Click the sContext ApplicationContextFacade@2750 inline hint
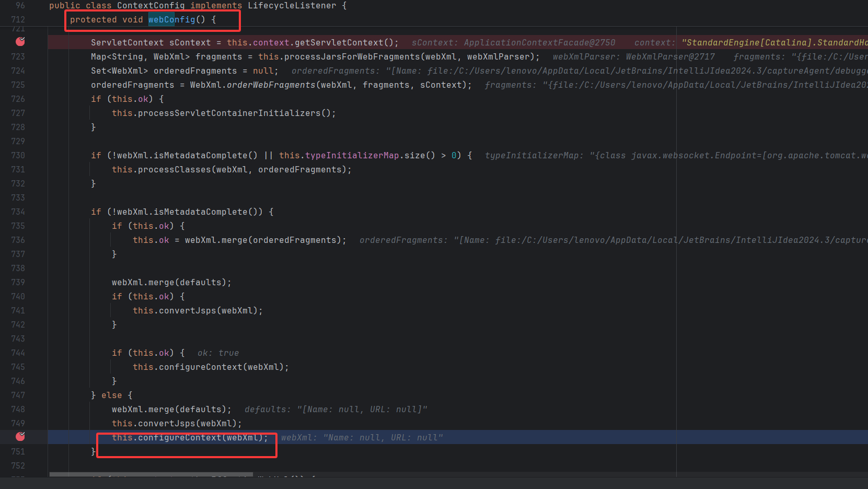The image size is (868, 489). point(513,43)
